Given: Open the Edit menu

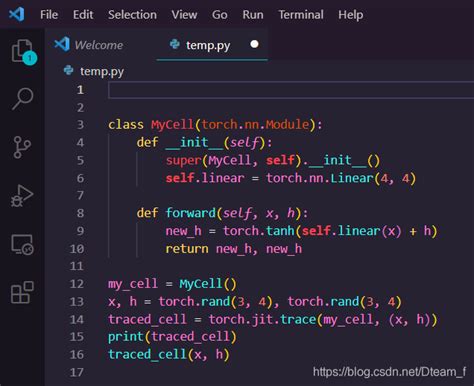Looking at the screenshot, I should (x=83, y=15).
